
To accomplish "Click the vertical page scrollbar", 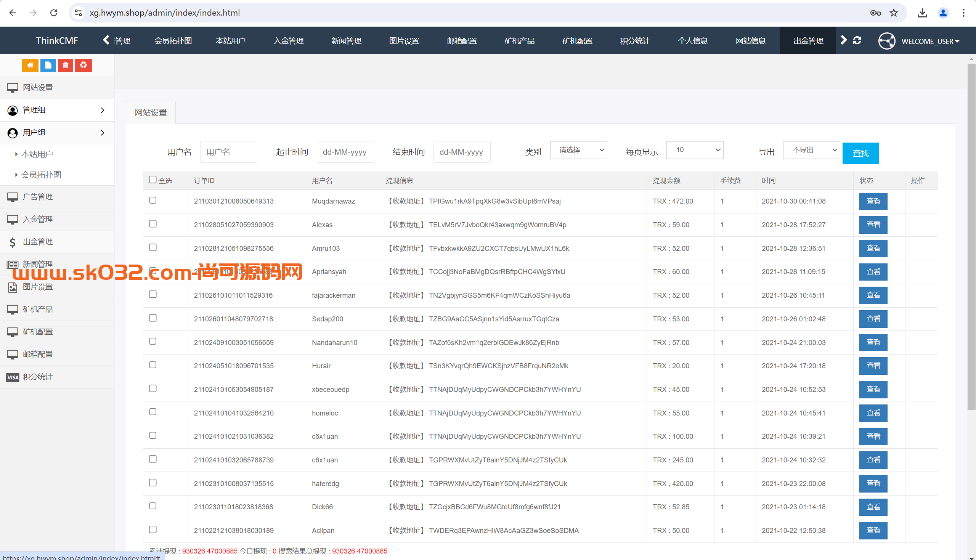I will pyautogui.click(x=971, y=236).
